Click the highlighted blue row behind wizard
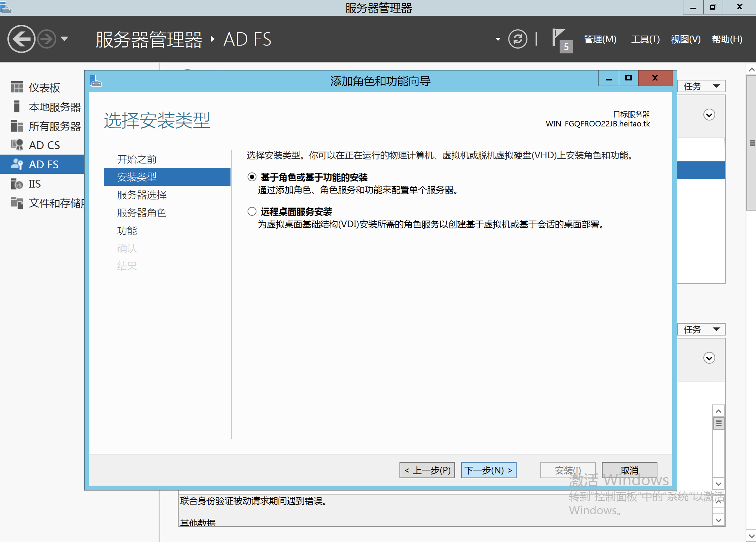The width and height of the screenshot is (756, 542). 701,170
